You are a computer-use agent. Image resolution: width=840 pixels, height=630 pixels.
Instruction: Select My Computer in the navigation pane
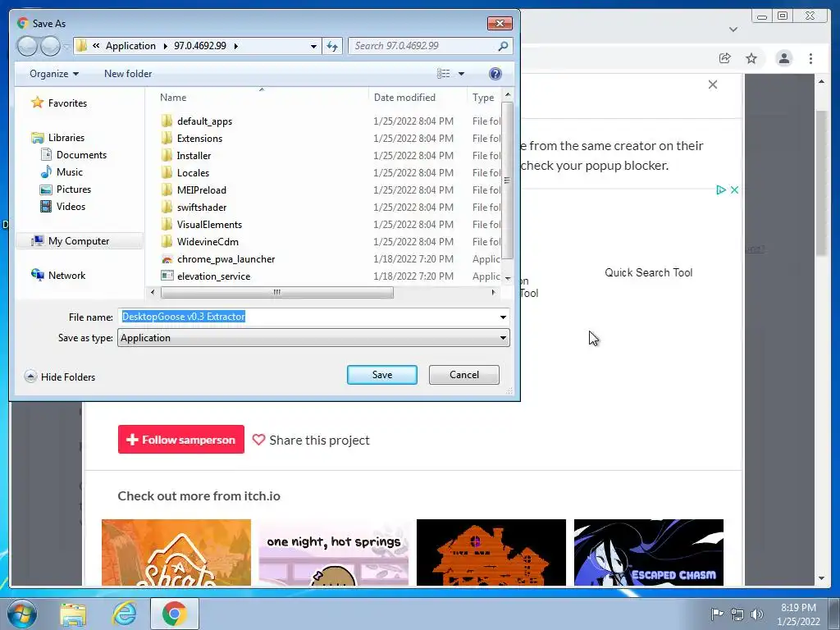[x=78, y=241]
